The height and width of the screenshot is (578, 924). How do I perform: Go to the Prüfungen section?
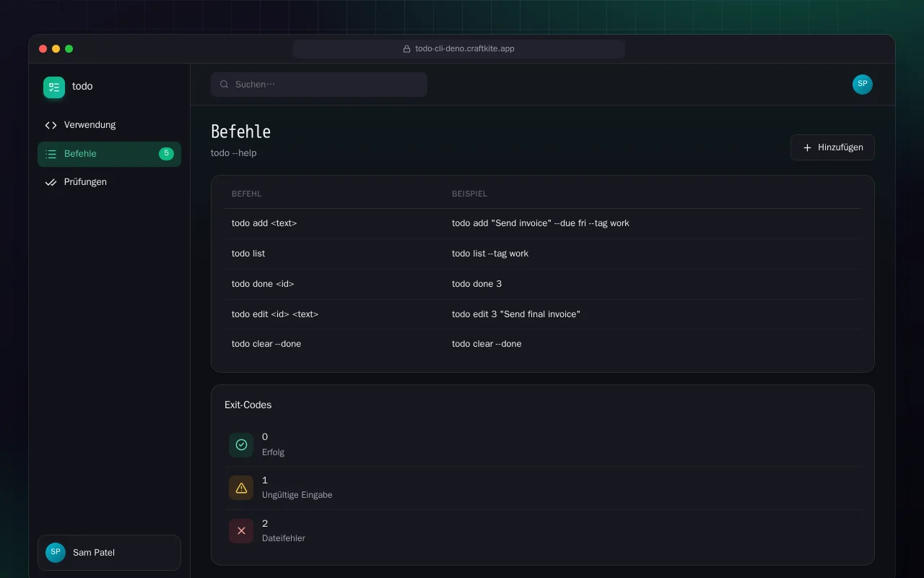tap(109, 182)
